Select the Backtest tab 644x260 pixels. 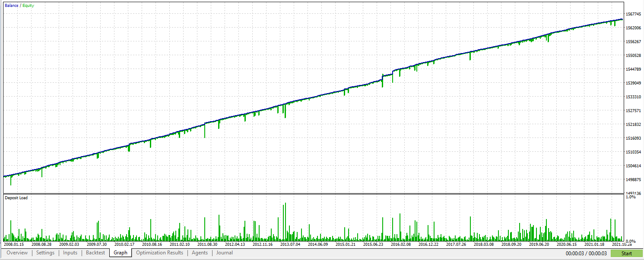click(x=95, y=253)
